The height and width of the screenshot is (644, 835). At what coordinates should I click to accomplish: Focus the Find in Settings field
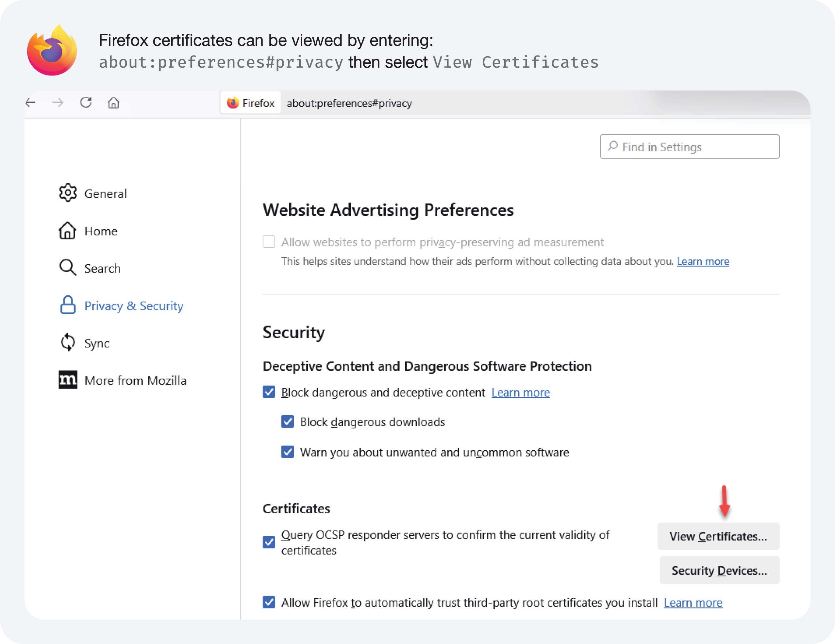point(690,147)
